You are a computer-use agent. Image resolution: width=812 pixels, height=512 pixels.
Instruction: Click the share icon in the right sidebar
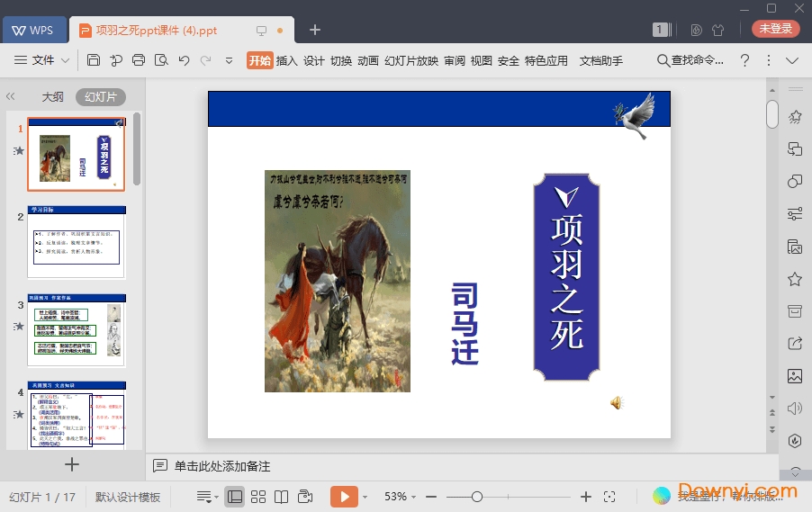(794, 343)
